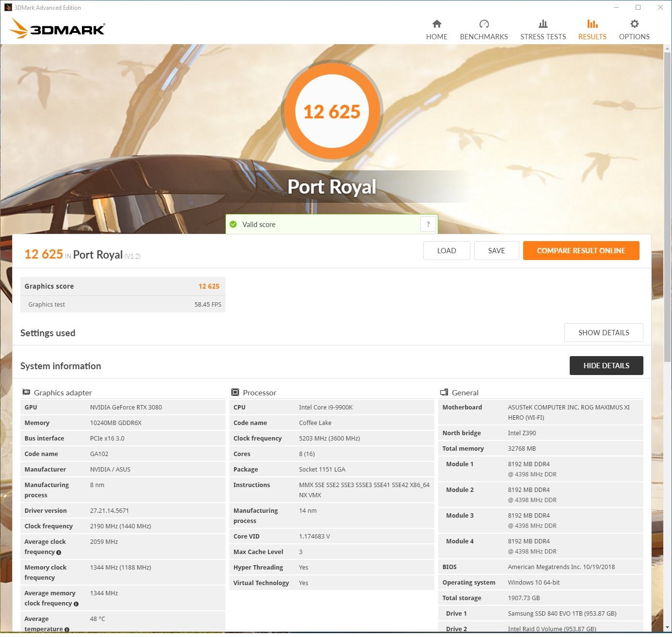The image size is (672, 637).
Task: Click Processor Manufacturing process value 14 nm
Action: coord(308,510)
